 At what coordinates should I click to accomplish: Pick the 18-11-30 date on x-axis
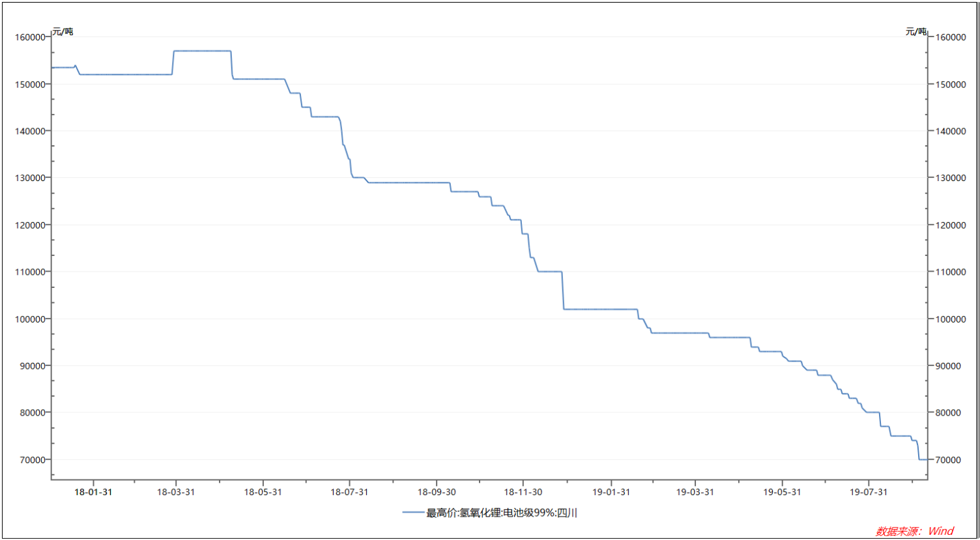pos(523,492)
